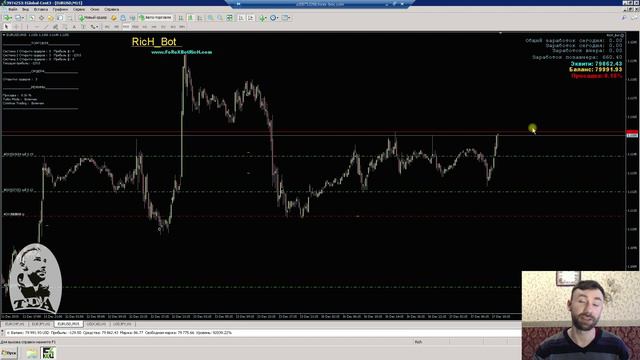Switch timeframe to H4
The image size is (640, 360).
click(x=154, y=27)
